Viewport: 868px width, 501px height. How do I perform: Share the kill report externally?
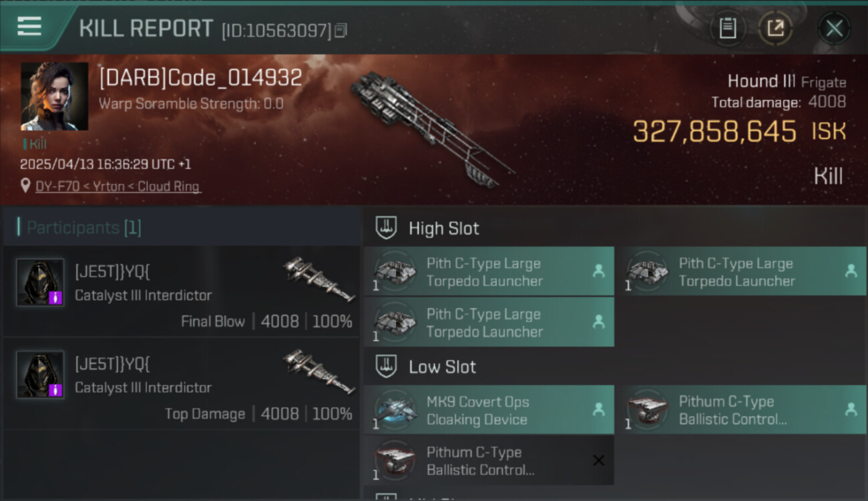click(x=775, y=28)
